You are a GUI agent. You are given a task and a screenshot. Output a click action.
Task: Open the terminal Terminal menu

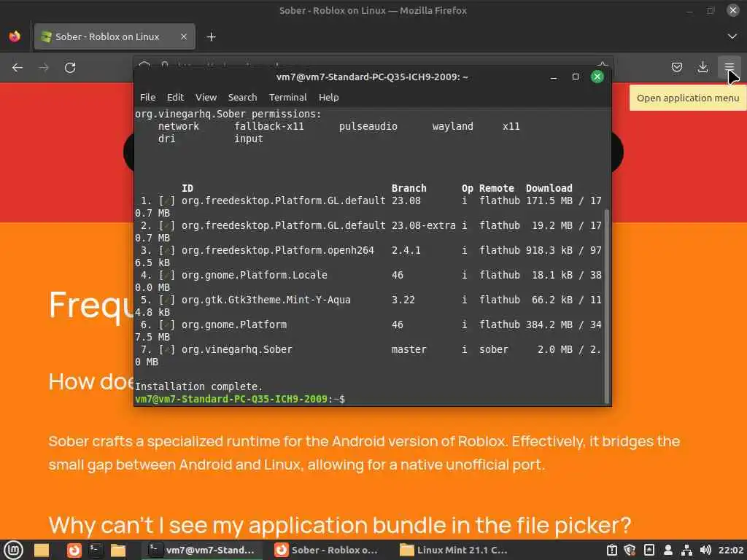287,97
